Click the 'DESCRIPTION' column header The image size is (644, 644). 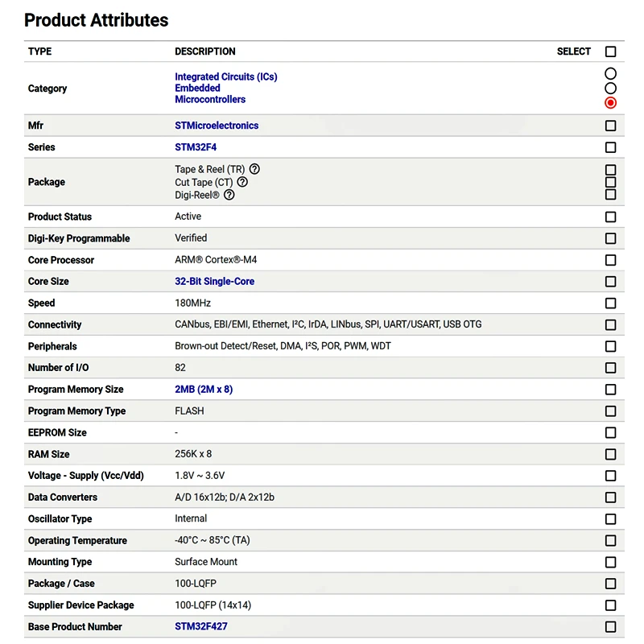205,52
